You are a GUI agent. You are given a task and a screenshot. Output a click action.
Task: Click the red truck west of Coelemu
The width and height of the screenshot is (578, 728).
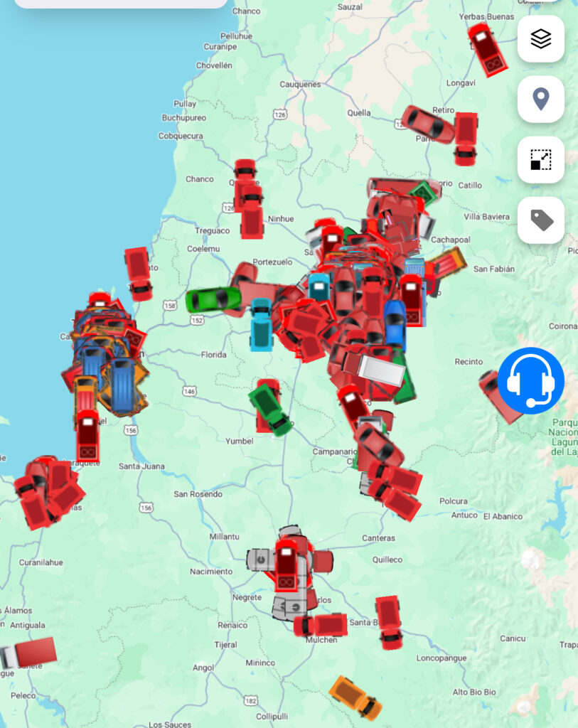(x=139, y=273)
